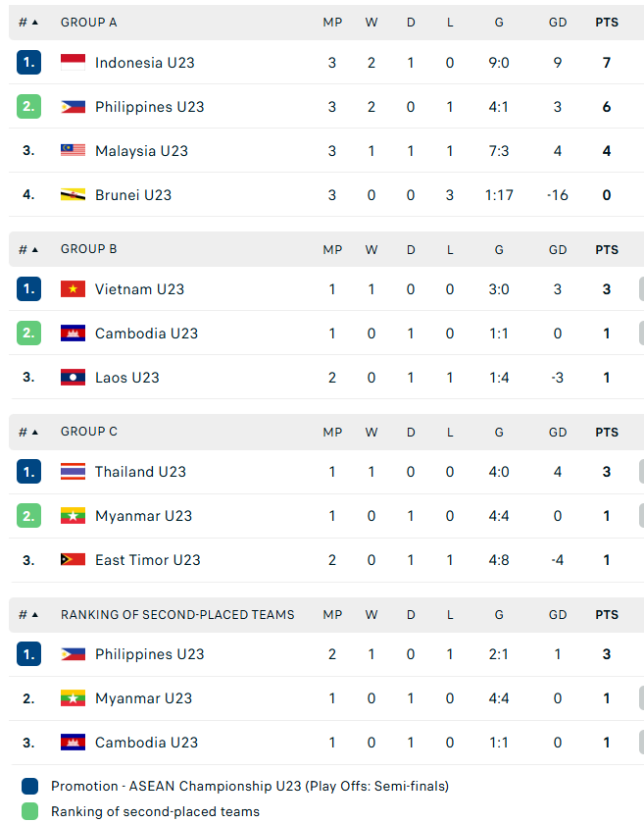Sort second-placed teams ranking by rank arrow
Screen dimensions: 644x823
pyautogui.click(x=35, y=615)
